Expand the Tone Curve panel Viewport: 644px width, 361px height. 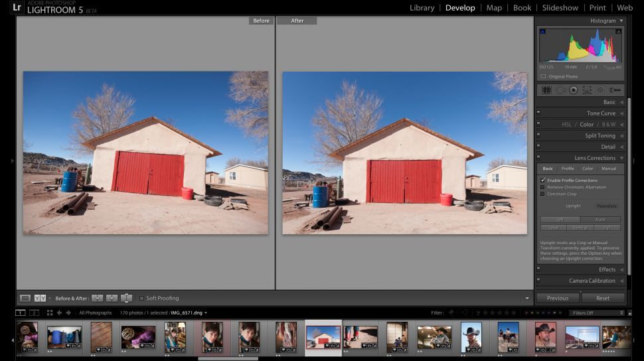pos(621,113)
